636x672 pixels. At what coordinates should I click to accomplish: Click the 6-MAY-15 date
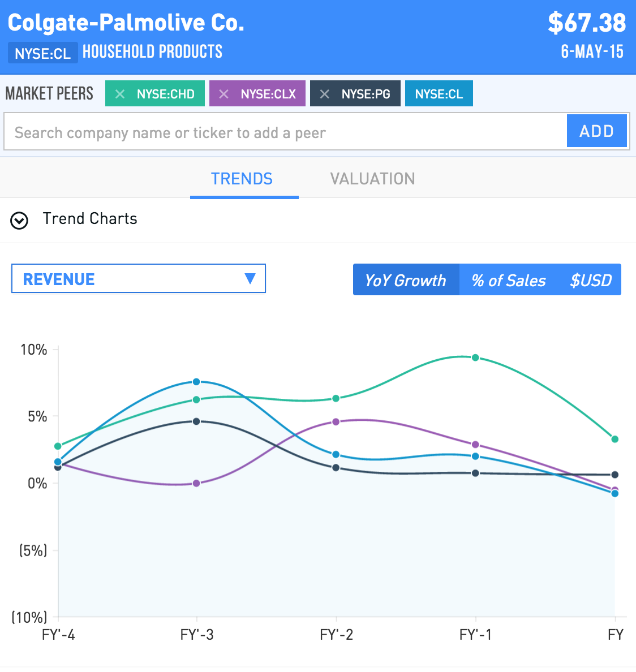tap(592, 51)
